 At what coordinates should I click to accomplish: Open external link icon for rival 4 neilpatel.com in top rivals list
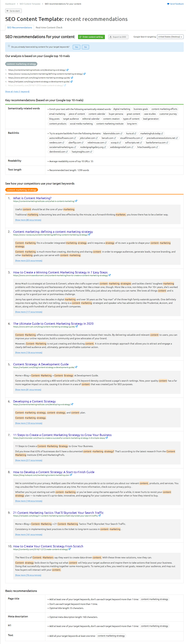(x=71, y=81)
